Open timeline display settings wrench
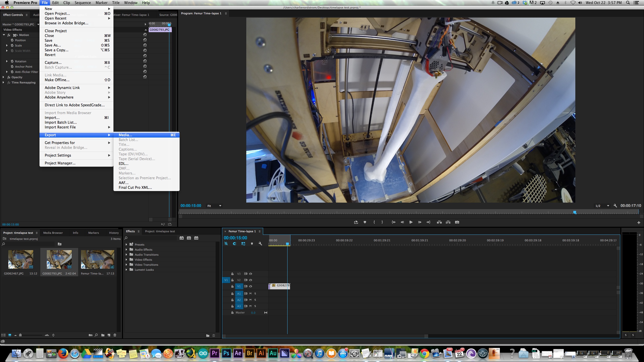This screenshot has height=362, width=644. click(x=260, y=244)
